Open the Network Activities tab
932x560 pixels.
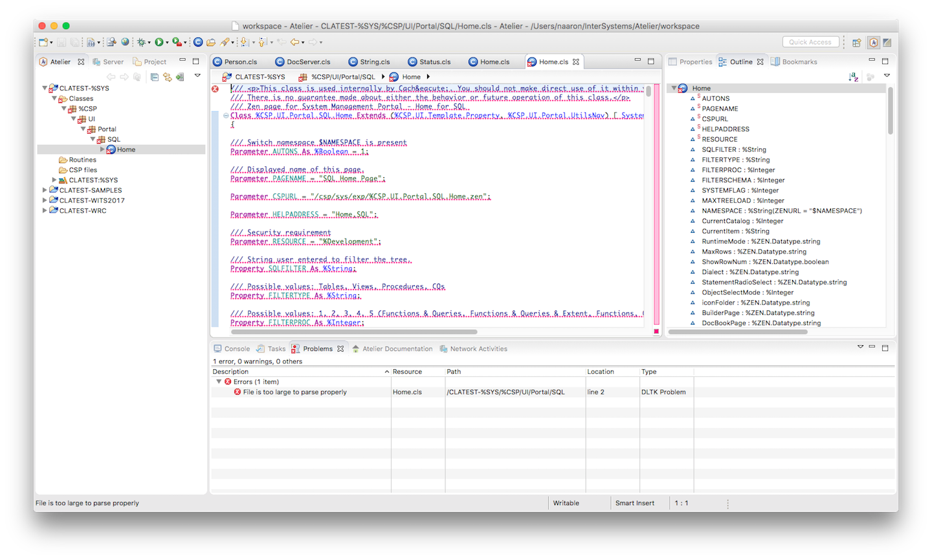pos(474,349)
